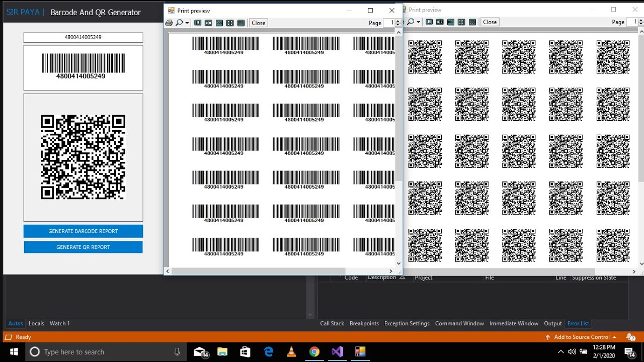Show one page layout in barcode preview
Viewport: 644px width, 362px height.
click(x=198, y=23)
